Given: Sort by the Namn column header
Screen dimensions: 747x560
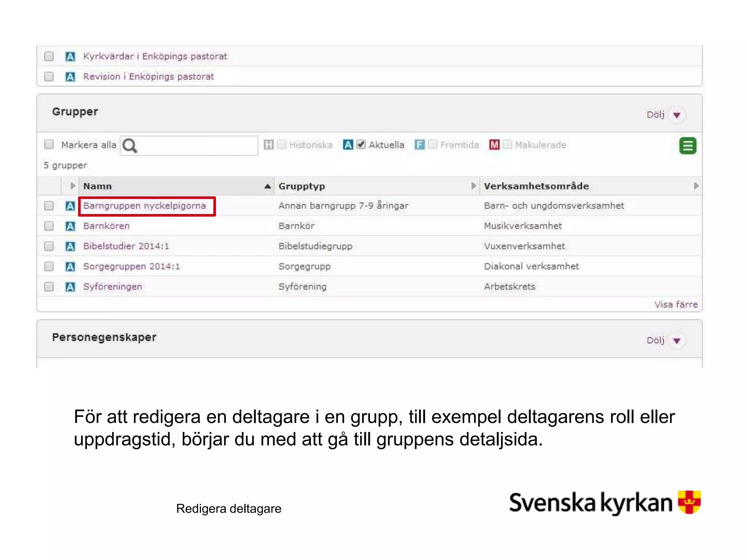Looking at the screenshot, I should [98, 186].
